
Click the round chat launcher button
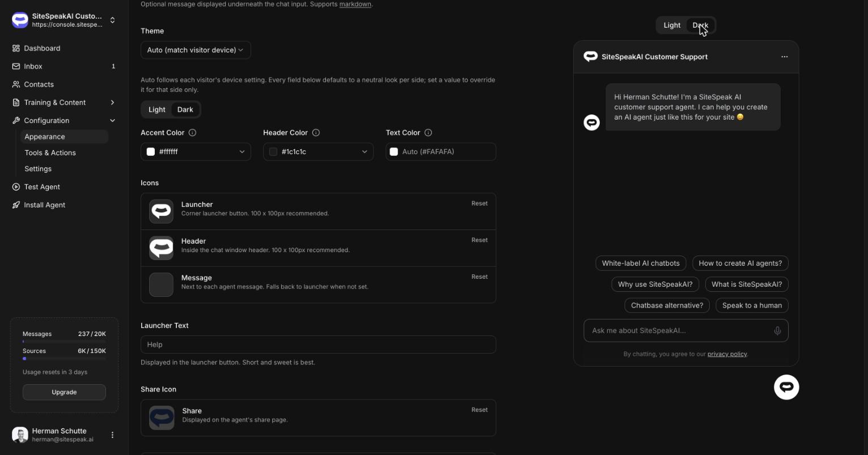[x=786, y=388]
